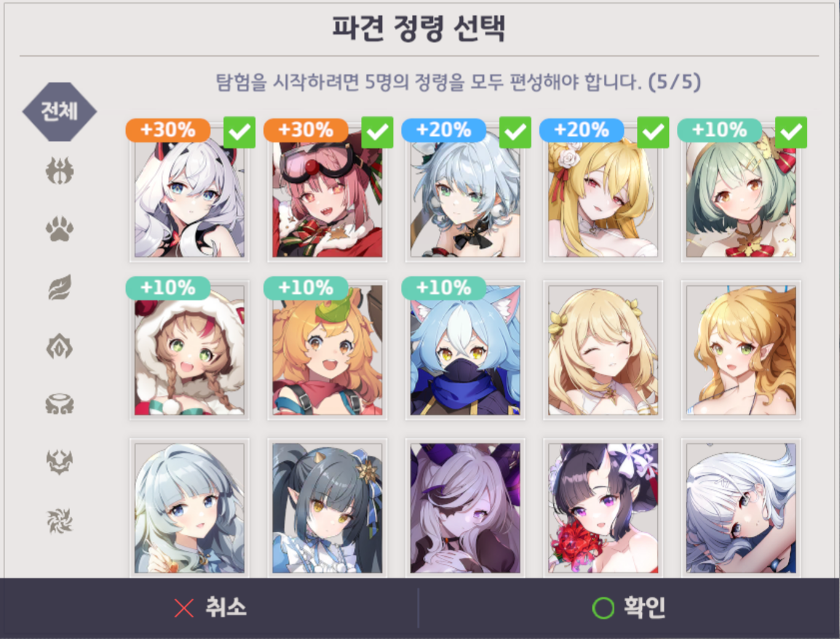Select the hexagon shield filter icon

coord(60,347)
